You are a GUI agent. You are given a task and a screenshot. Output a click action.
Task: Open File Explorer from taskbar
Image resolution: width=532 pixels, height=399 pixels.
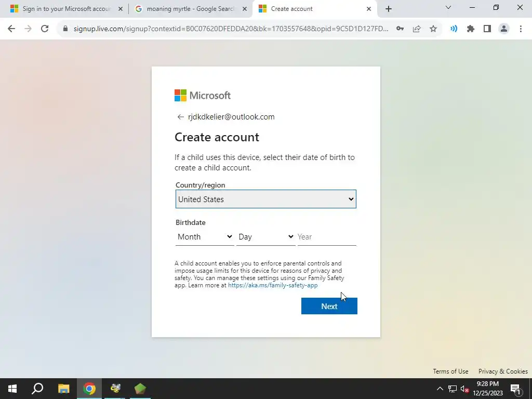click(x=63, y=389)
